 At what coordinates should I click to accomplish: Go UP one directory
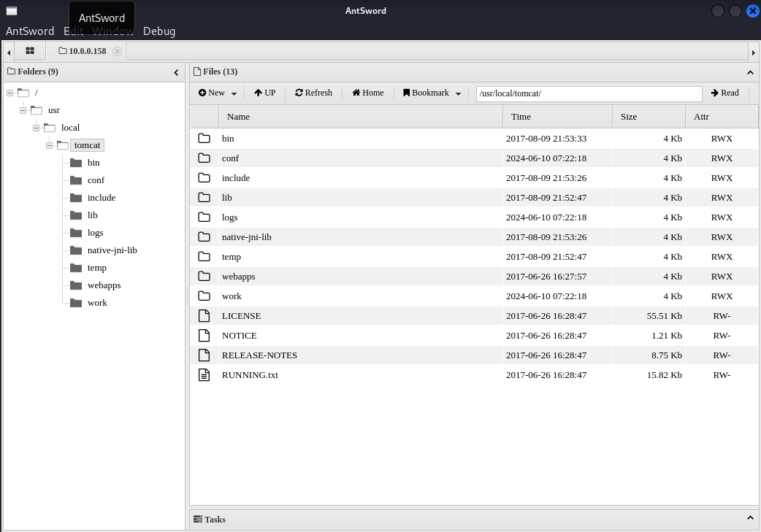[x=265, y=93]
